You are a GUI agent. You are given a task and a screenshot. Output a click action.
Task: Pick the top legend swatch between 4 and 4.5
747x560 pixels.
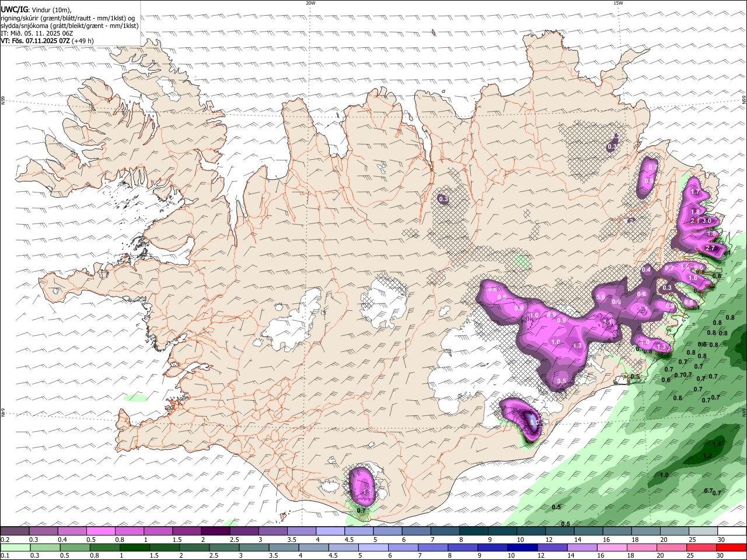[x=330, y=531]
